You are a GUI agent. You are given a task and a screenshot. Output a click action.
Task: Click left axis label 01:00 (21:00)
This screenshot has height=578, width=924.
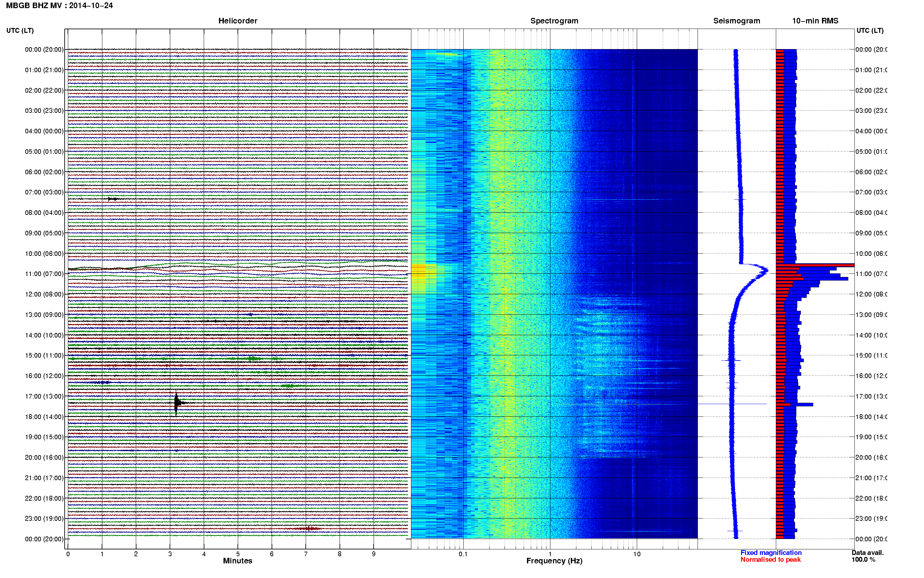(x=44, y=70)
